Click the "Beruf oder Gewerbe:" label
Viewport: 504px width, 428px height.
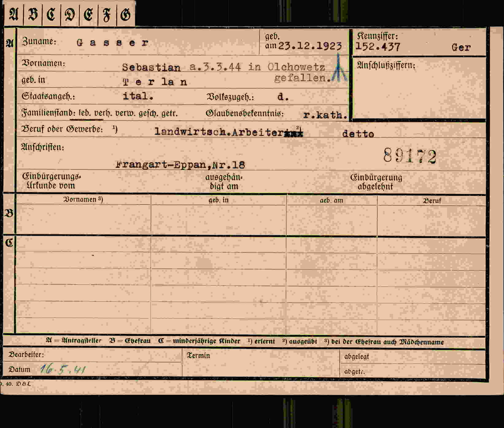coord(62,129)
